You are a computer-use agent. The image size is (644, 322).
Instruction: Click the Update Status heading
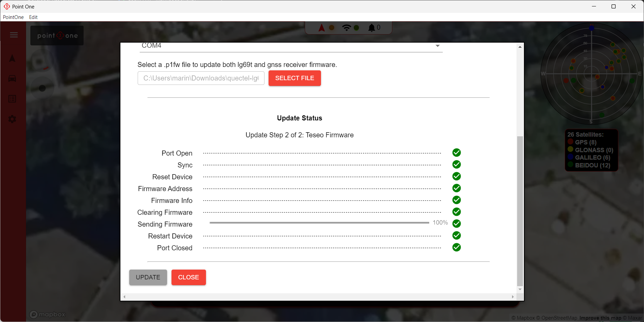(x=300, y=118)
